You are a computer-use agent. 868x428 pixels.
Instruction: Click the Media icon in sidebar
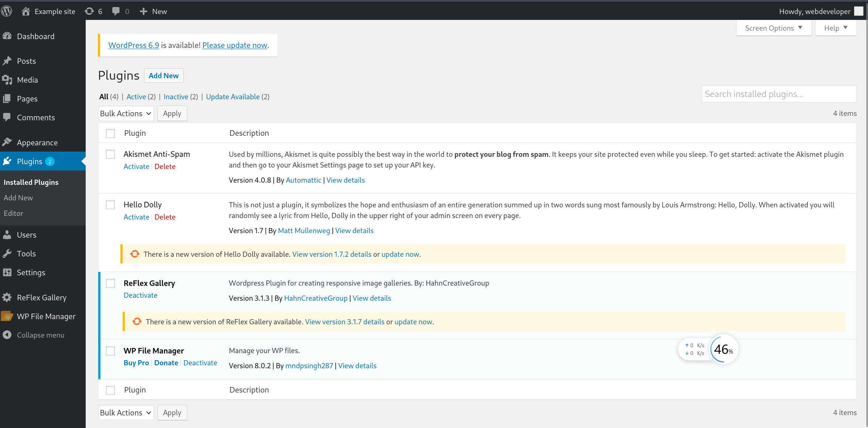point(7,80)
